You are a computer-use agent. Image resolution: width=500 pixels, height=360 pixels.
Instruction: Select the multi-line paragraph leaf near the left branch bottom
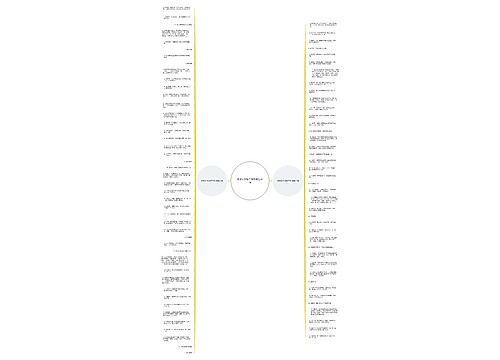coord(175,260)
